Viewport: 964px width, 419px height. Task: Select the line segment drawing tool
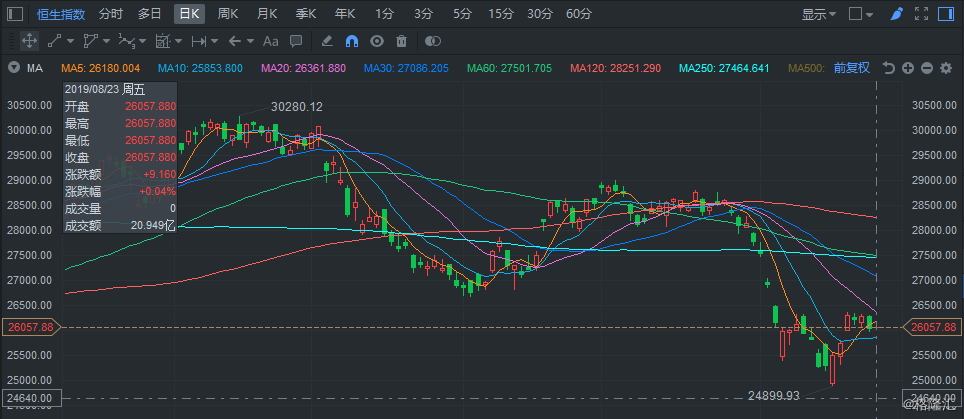[54, 41]
